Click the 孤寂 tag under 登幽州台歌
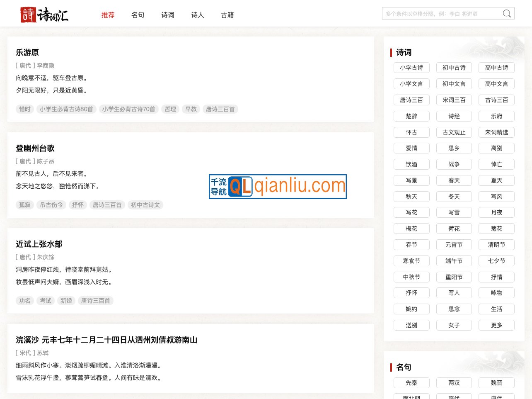Viewport: 532px width, 399px height. pyautogui.click(x=24, y=205)
